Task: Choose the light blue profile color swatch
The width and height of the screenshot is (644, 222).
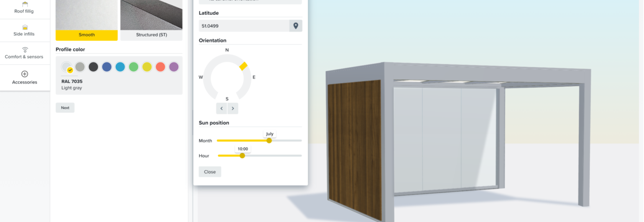Action: (120, 67)
